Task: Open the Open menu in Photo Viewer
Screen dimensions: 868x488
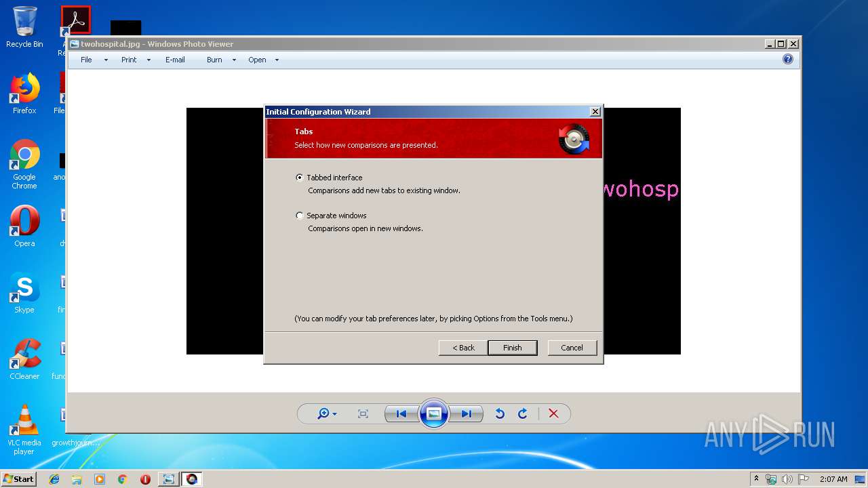Action: coord(257,60)
